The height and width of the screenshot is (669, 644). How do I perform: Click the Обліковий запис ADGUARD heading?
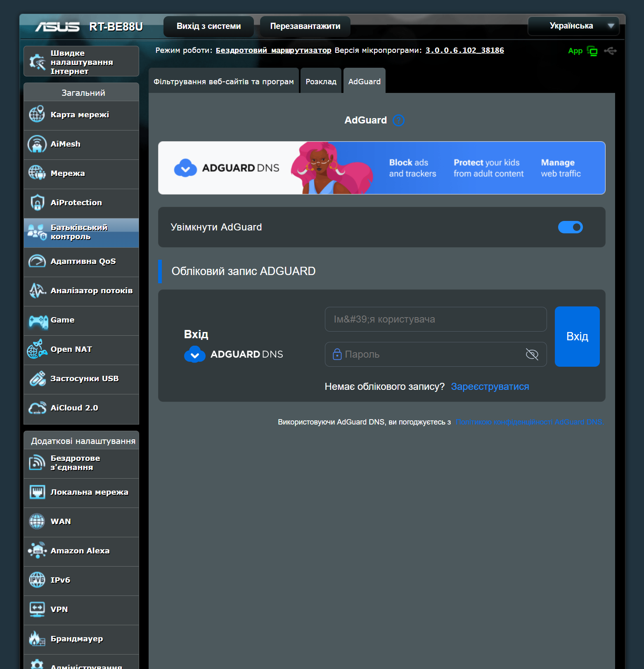[244, 271]
